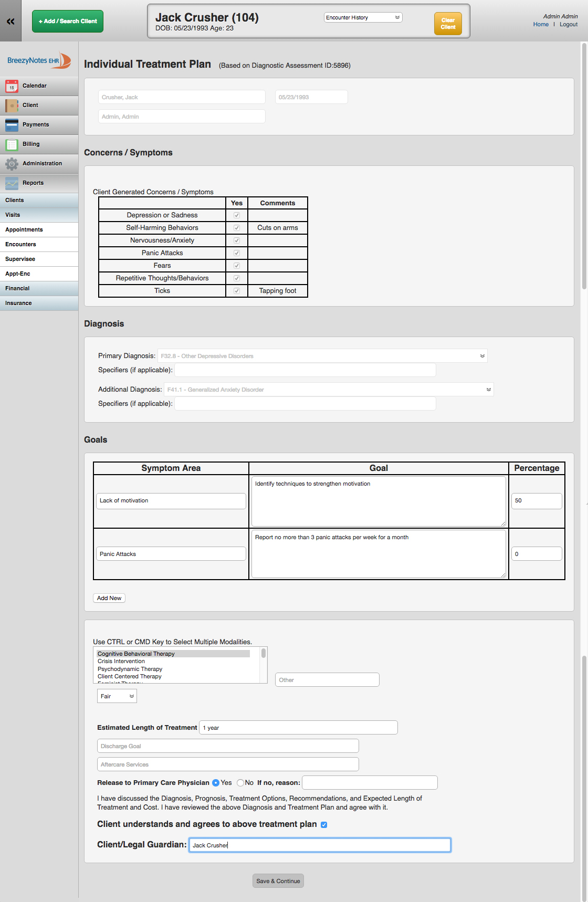The image size is (588, 902).
Task: Click the Cuts on arms comment cell
Action: [x=278, y=228]
